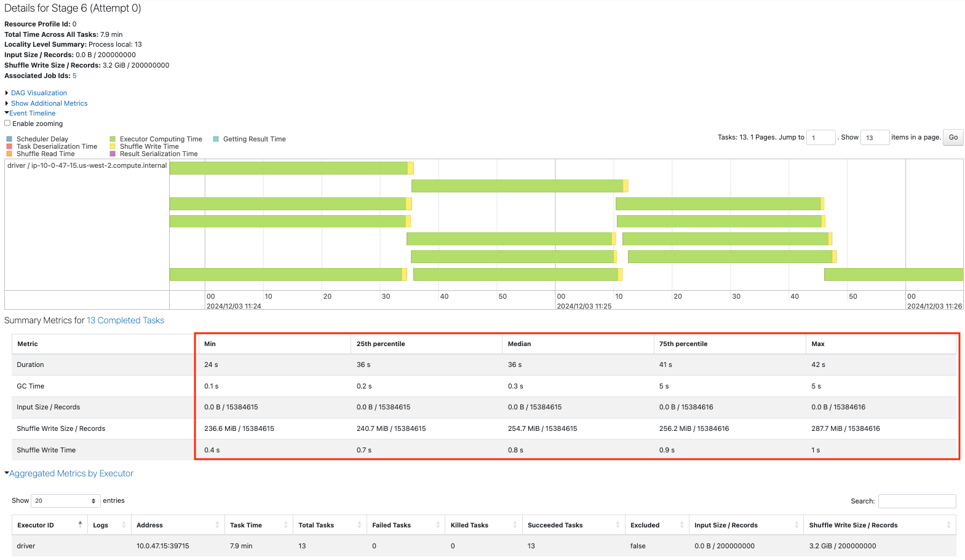Click the Duration Min value 24 s
The height and width of the screenshot is (560, 965).
coord(211,365)
